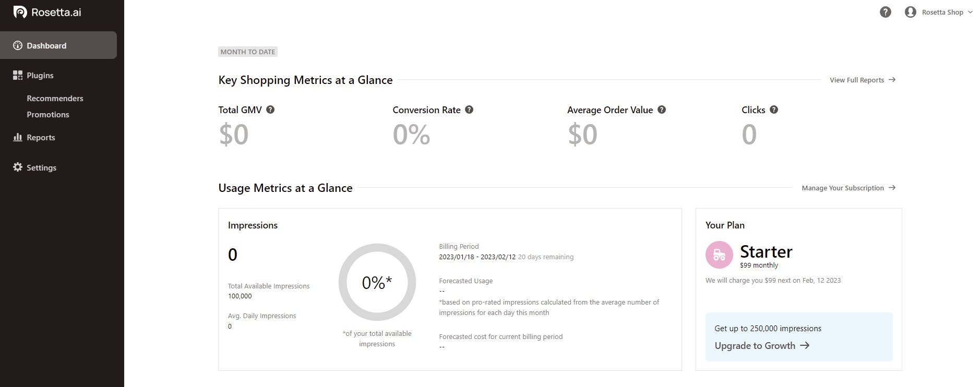The width and height of the screenshot is (980, 387).
Task: Click the user avatar icon
Action: coord(910,11)
